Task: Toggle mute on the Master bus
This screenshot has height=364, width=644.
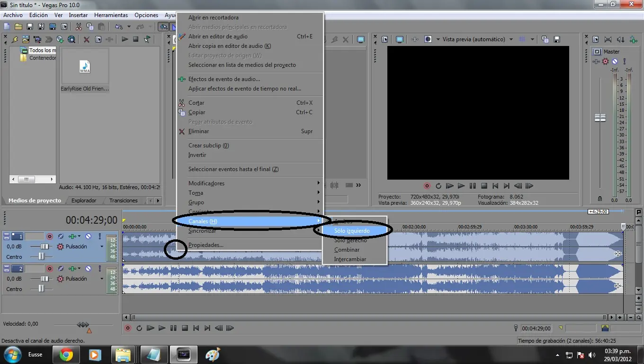Action: [615, 61]
